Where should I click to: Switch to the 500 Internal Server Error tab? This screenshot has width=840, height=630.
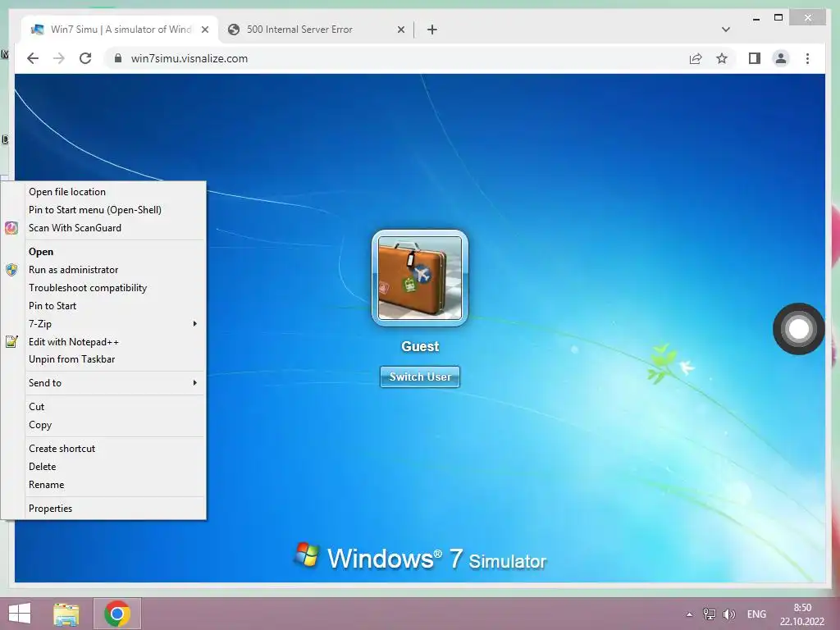point(316,30)
